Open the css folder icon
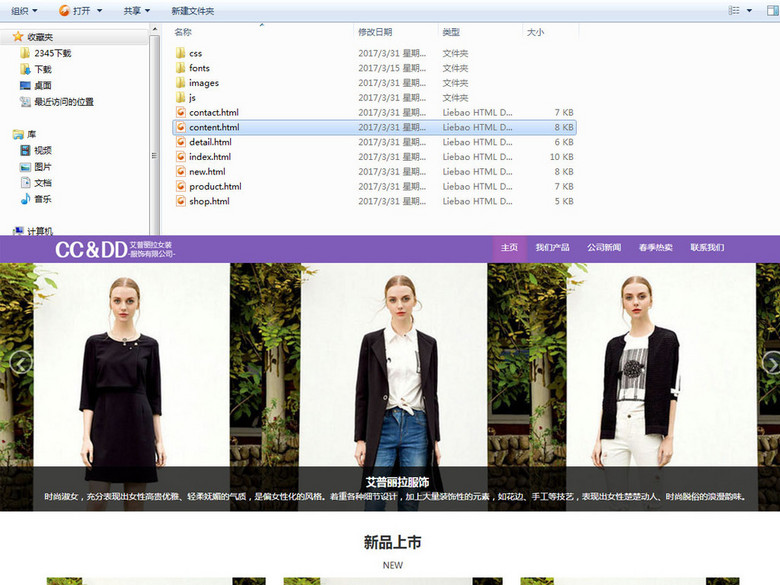Image resolution: width=780 pixels, height=585 pixels. tap(181, 53)
